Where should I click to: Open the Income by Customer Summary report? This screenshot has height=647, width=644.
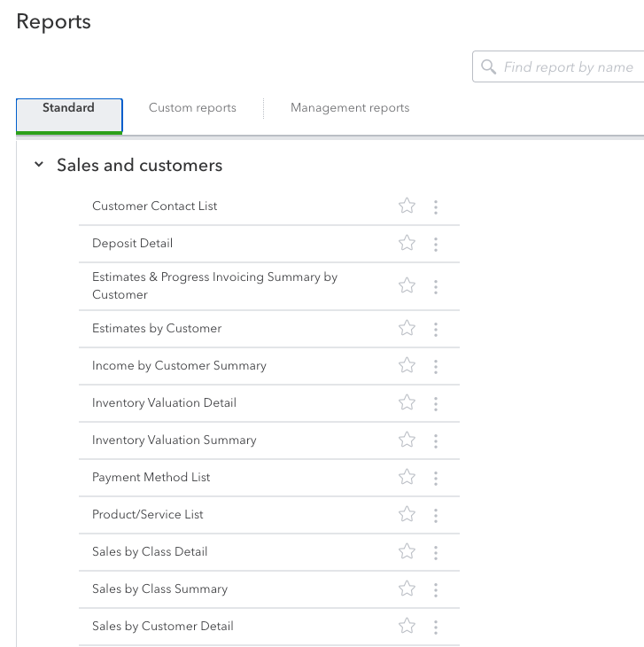(x=179, y=365)
